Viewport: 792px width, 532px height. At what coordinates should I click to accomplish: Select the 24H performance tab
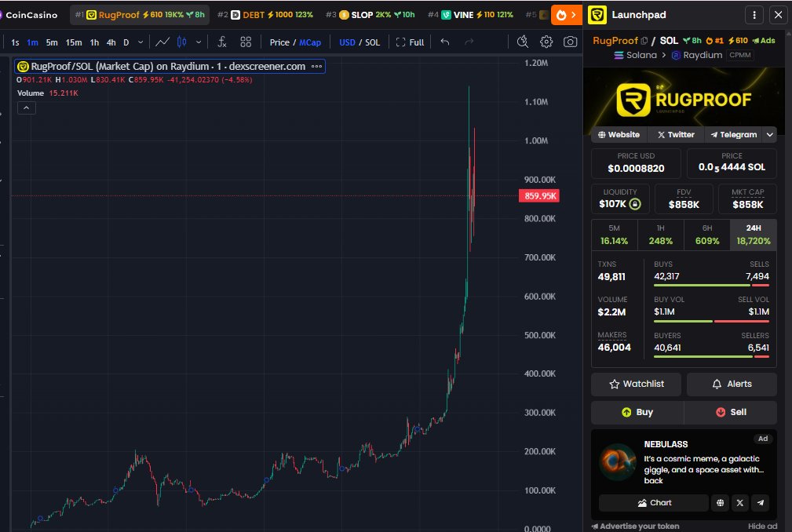(x=753, y=235)
